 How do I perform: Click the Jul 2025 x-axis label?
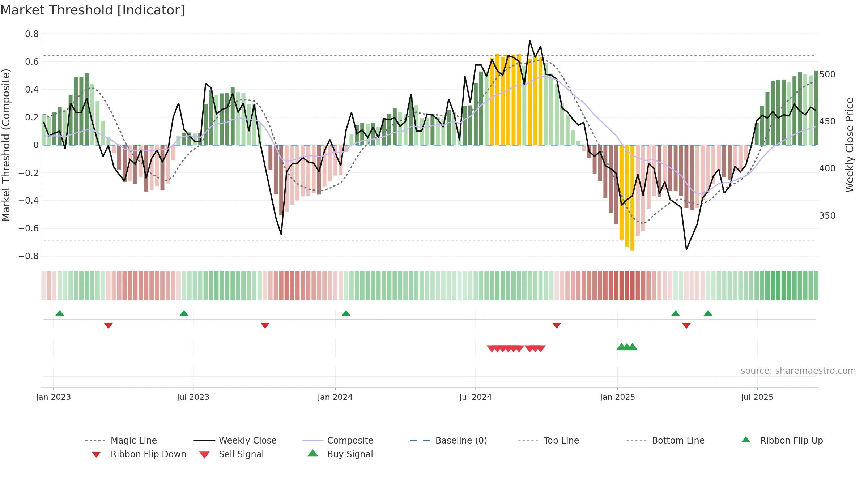click(757, 397)
